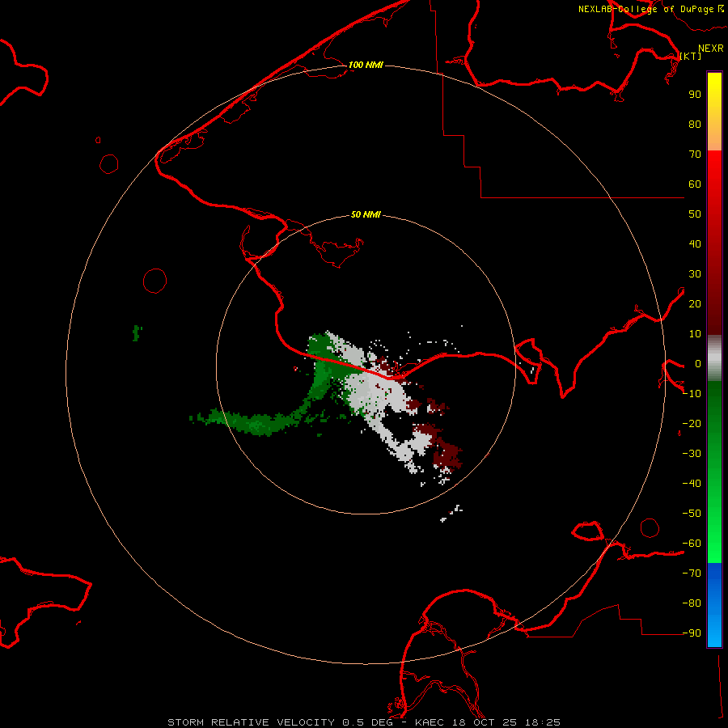Click the -40 value on velocity scale
This screenshot has height=728, width=728.
pyautogui.click(x=692, y=484)
